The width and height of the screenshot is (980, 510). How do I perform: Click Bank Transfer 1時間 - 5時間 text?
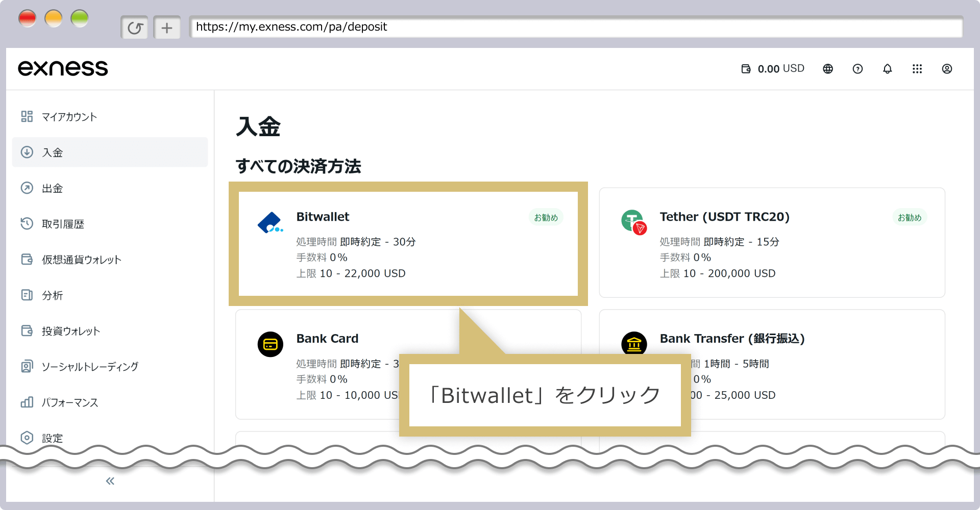coord(736,364)
